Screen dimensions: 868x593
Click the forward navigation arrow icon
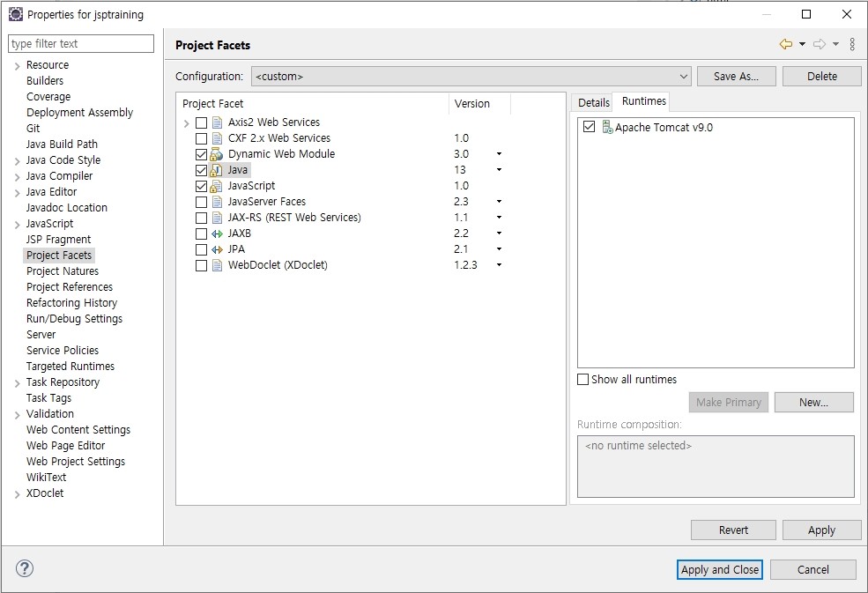pos(820,44)
